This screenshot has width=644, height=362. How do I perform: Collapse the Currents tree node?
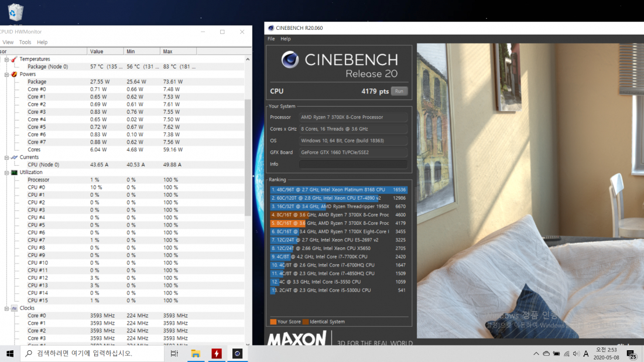point(6,158)
